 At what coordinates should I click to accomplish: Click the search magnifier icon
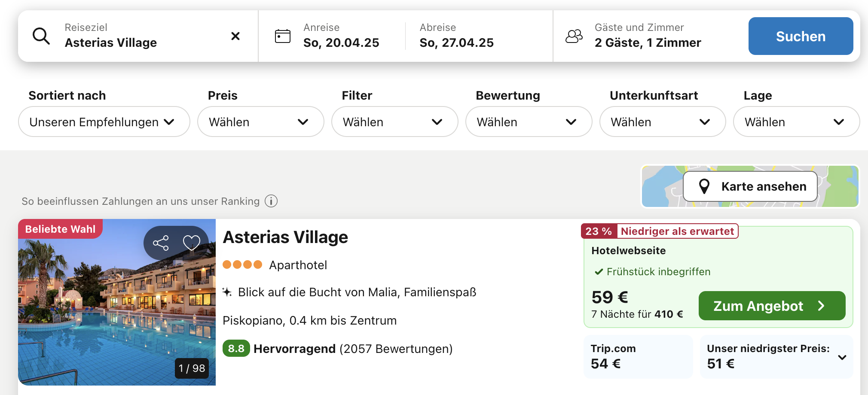click(x=41, y=36)
